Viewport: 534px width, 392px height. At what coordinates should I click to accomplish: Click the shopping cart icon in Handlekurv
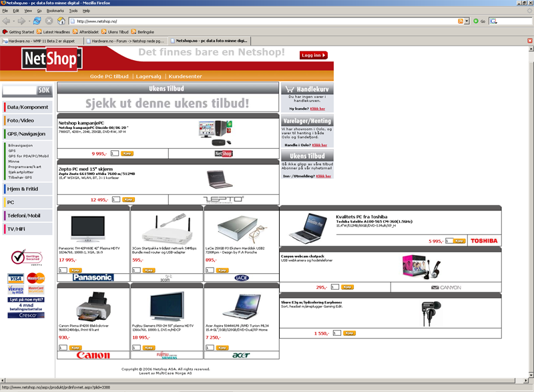click(290, 89)
